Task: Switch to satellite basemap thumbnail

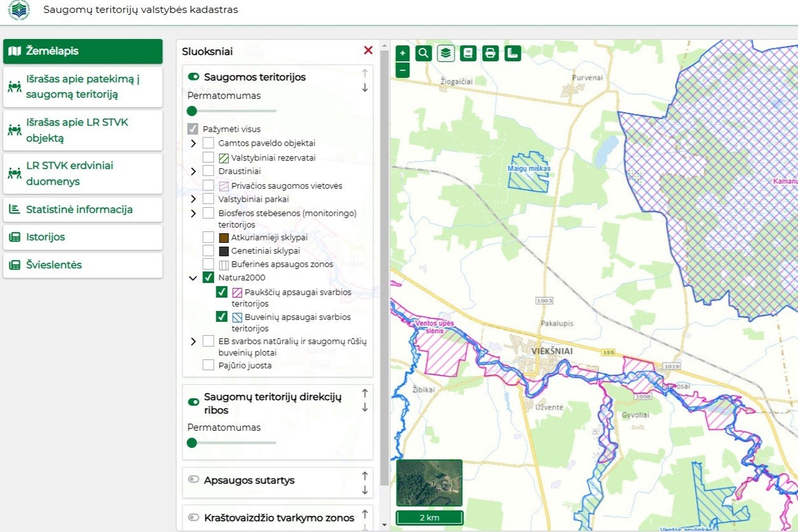Action: pyautogui.click(x=429, y=483)
